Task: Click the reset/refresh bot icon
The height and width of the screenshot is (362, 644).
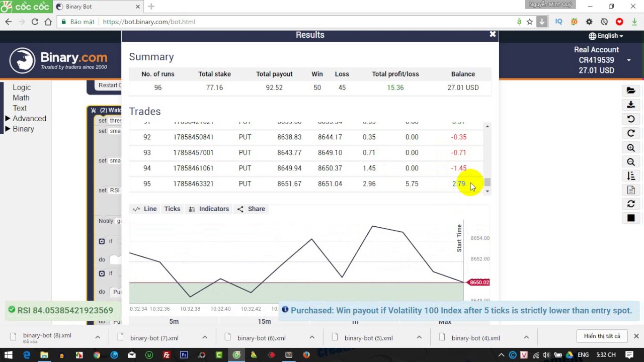Action: 631,204
